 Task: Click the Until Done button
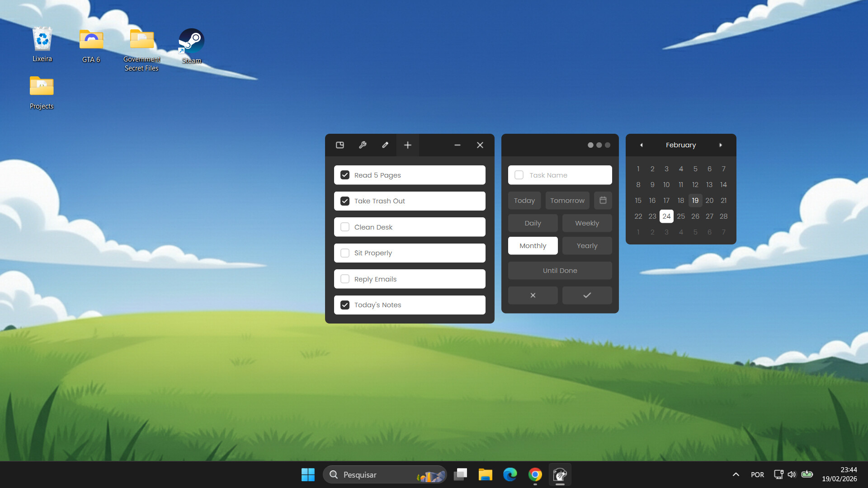point(560,270)
